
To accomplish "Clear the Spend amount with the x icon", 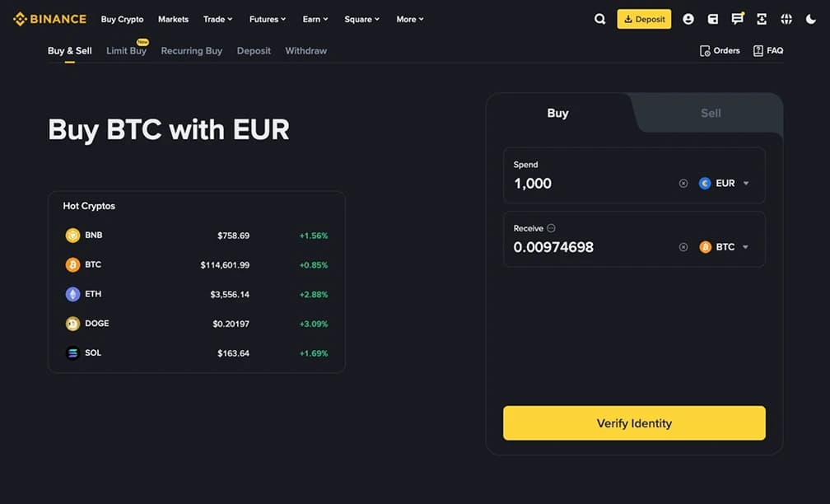I will pyautogui.click(x=683, y=183).
